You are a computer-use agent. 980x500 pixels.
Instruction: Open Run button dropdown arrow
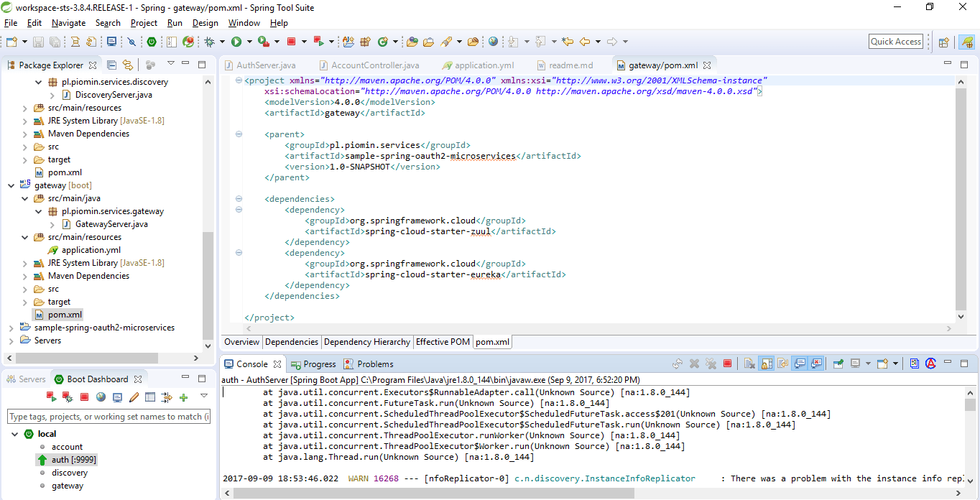[x=249, y=42]
